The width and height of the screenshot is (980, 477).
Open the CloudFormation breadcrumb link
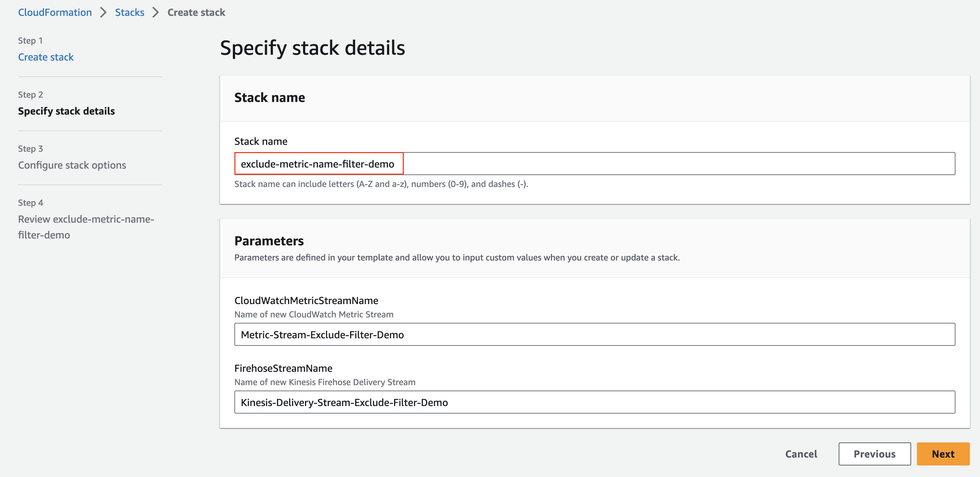pos(54,12)
